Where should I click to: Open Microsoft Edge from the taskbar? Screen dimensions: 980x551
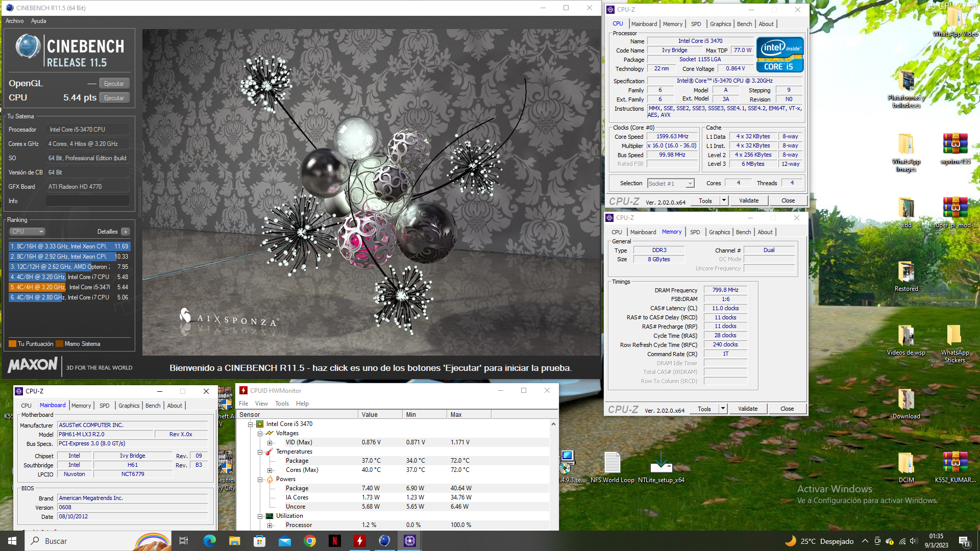click(209, 541)
